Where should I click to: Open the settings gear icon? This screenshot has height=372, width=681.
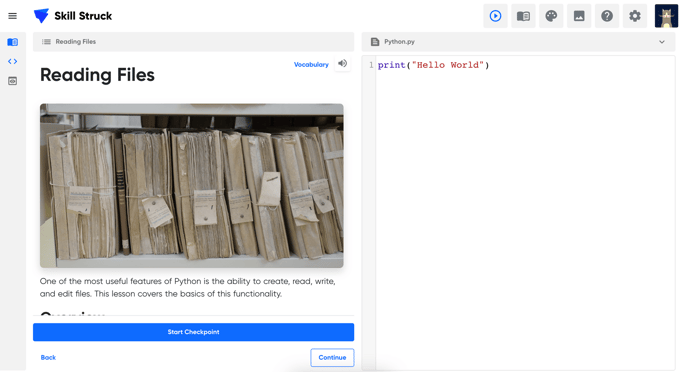[635, 16]
